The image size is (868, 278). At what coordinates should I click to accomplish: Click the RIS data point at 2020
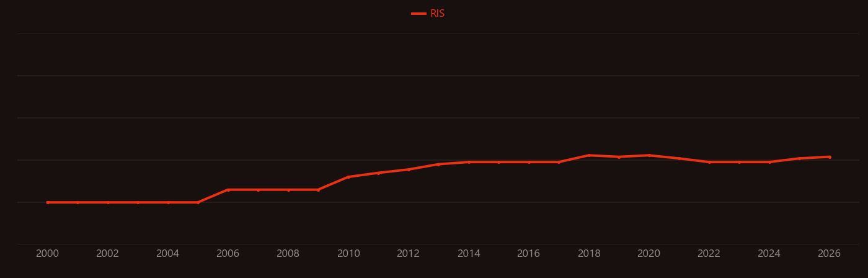point(649,155)
